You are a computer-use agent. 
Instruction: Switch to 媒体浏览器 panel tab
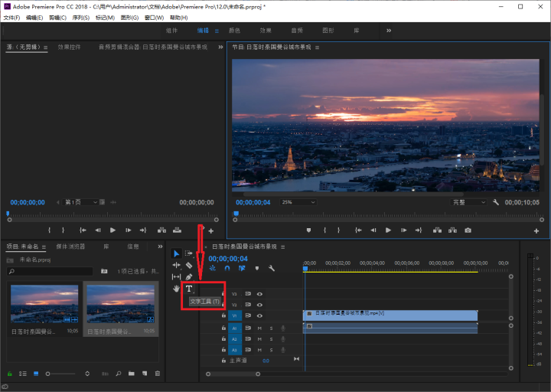pos(70,247)
